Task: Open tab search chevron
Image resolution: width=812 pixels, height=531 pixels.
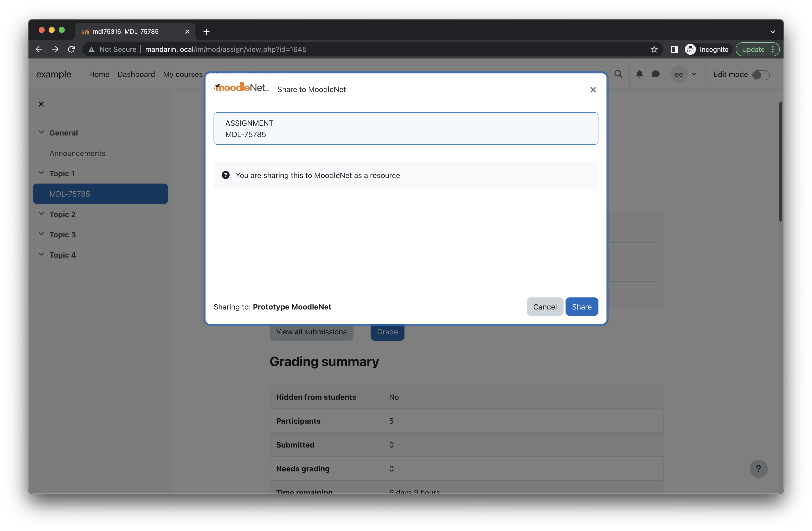Action: [x=772, y=32]
